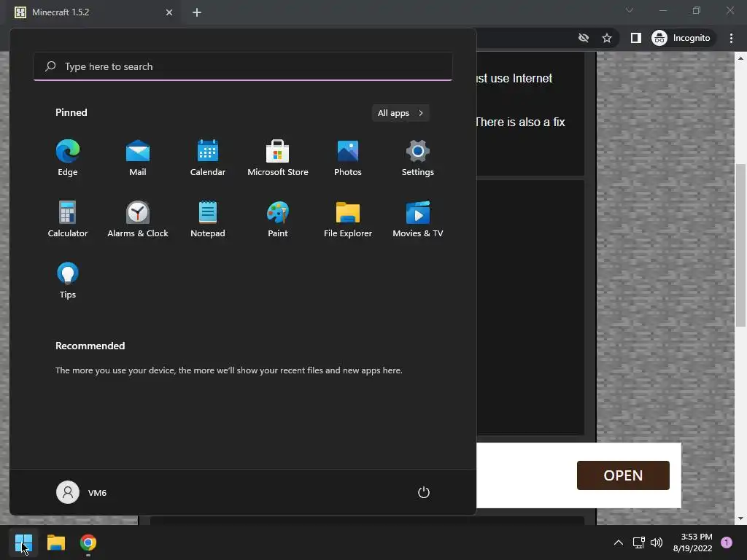Open the Tips app
Screen dimensions: 747x560
(x=68, y=281)
